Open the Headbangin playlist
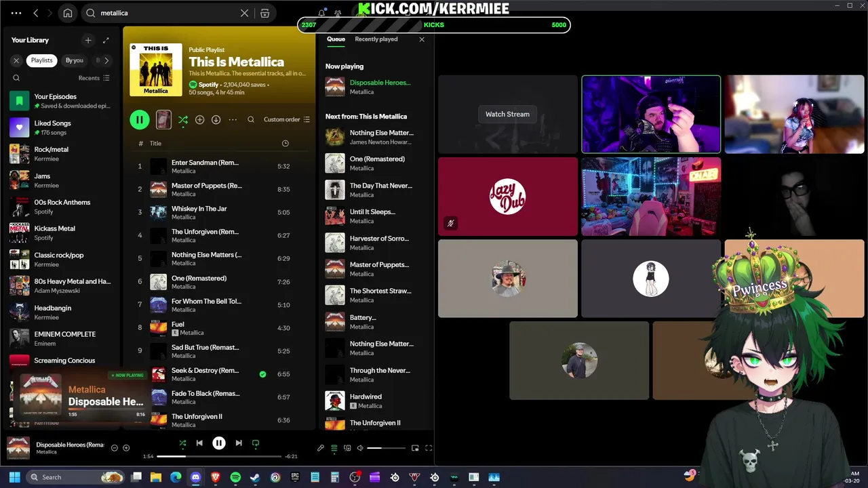 (x=61, y=312)
